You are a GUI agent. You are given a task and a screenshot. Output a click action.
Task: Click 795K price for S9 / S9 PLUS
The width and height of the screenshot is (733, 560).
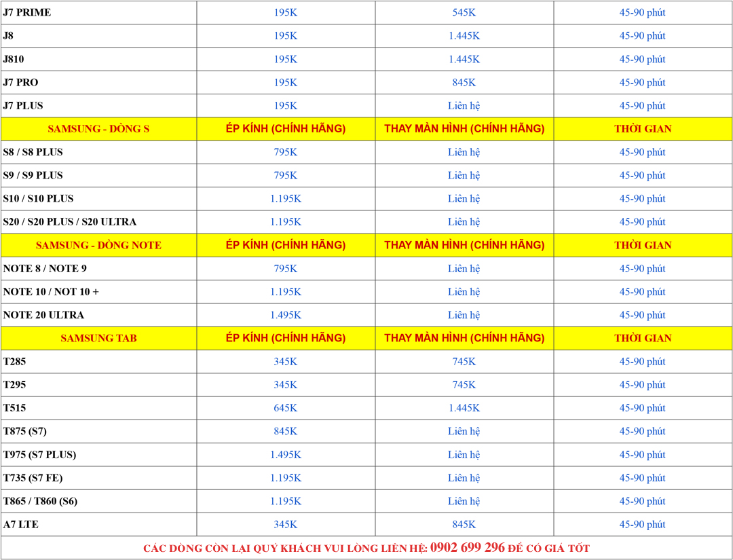[285, 175]
